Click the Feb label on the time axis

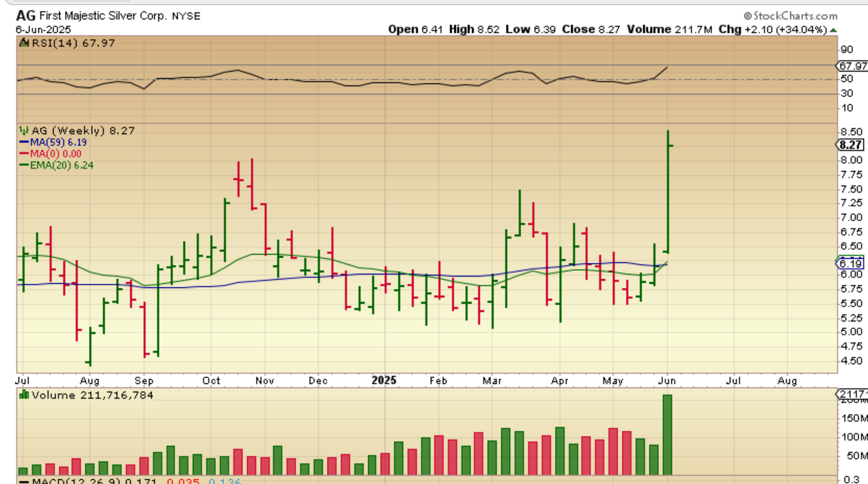click(x=438, y=381)
